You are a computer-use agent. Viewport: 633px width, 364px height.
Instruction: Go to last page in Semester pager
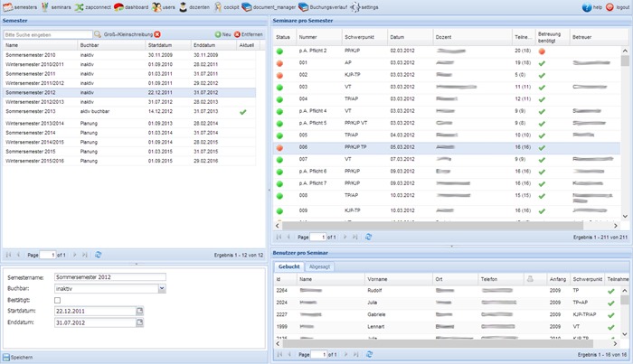(84, 255)
